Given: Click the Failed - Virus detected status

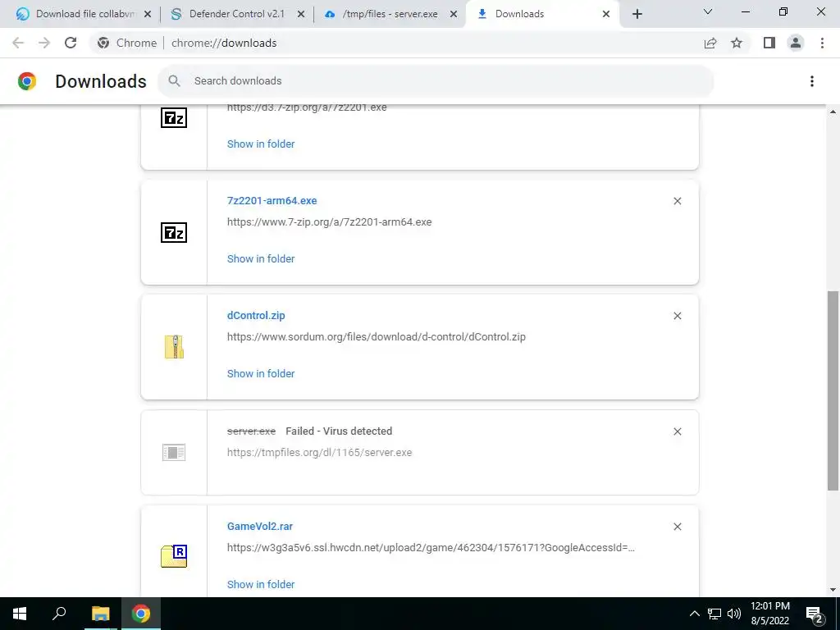Looking at the screenshot, I should coord(339,431).
